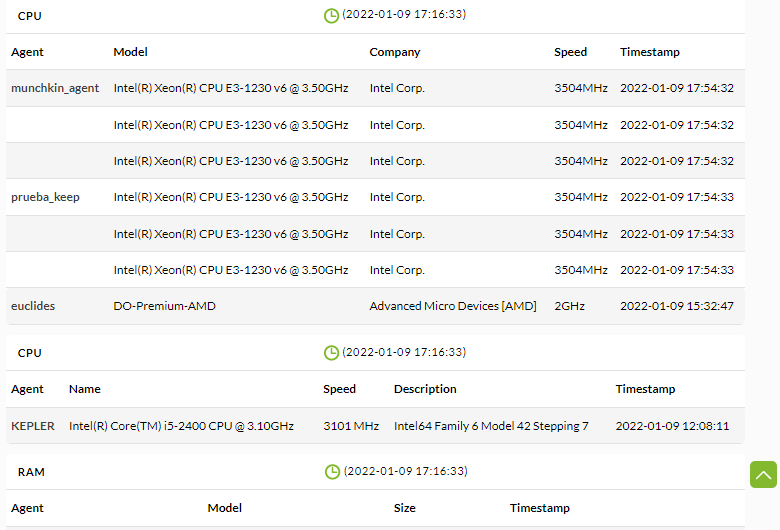The width and height of the screenshot is (780, 530).
Task: Open the prueba_keep agent entry
Action: click(45, 197)
